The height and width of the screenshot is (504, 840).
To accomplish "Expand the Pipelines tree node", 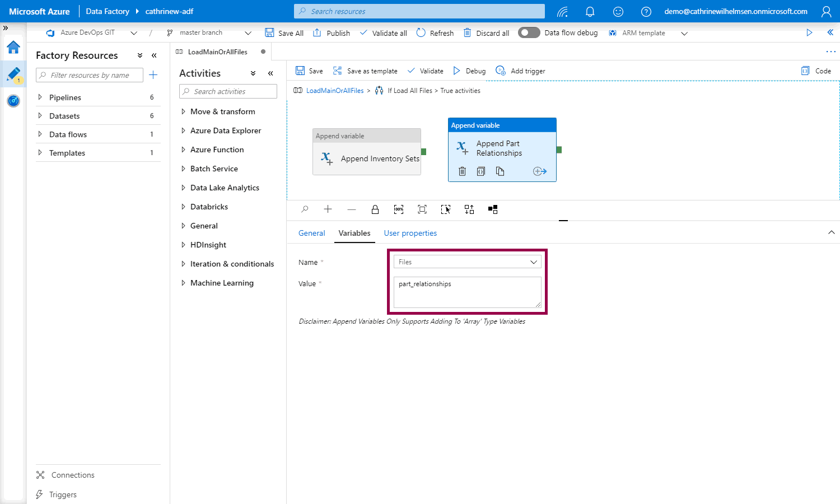I will (x=40, y=97).
